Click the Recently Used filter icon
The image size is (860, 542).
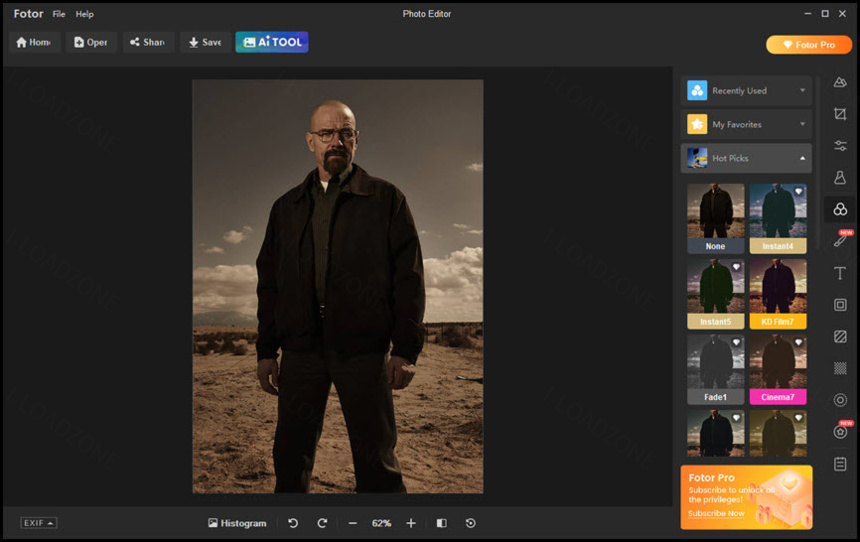[697, 91]
